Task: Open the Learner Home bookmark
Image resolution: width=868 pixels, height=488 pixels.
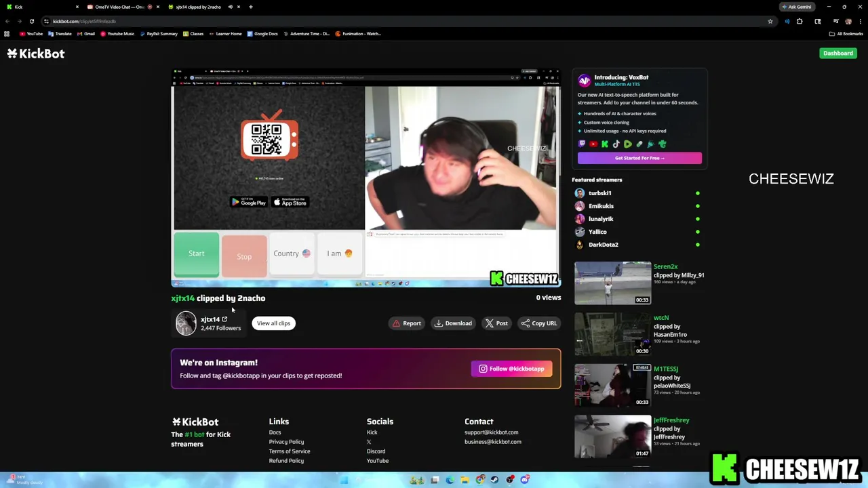Action: pyautogui.click(x=225, y=33)
